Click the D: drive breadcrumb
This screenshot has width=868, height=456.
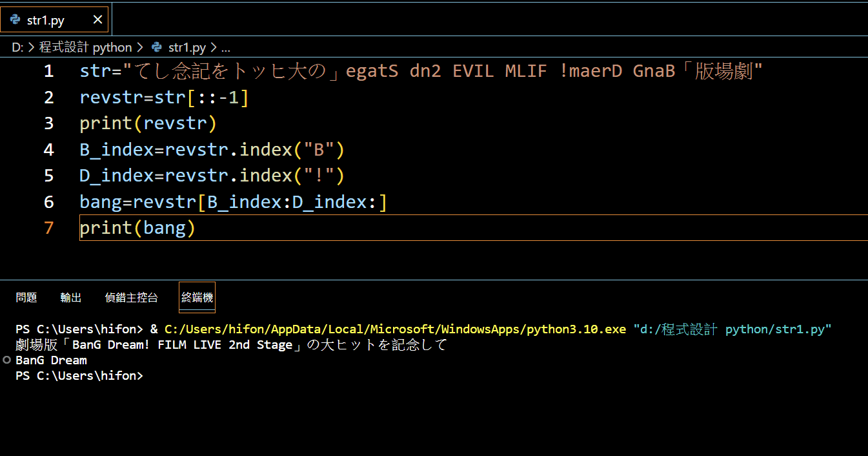pos(17,47)
